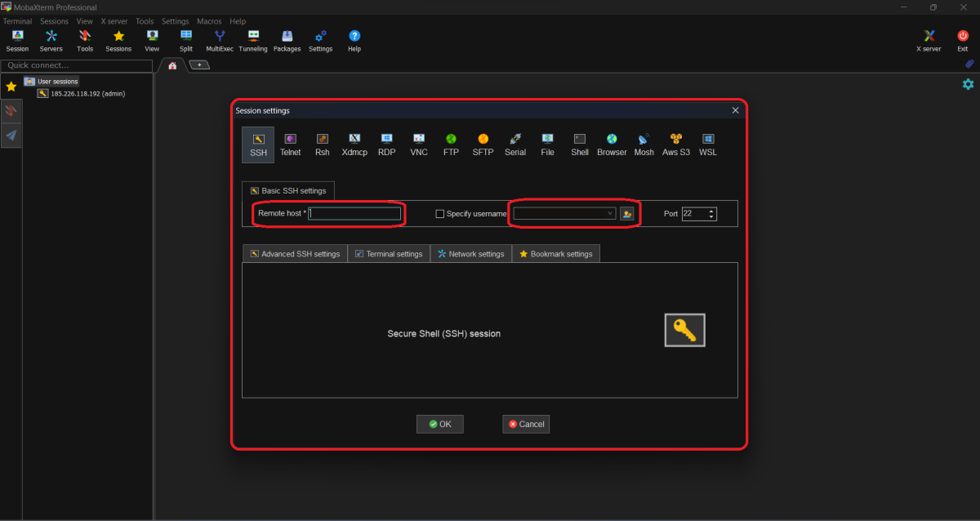Open the MultiExec toolbar tool
This screenshot has height=521, width=980.
[220, 40]
